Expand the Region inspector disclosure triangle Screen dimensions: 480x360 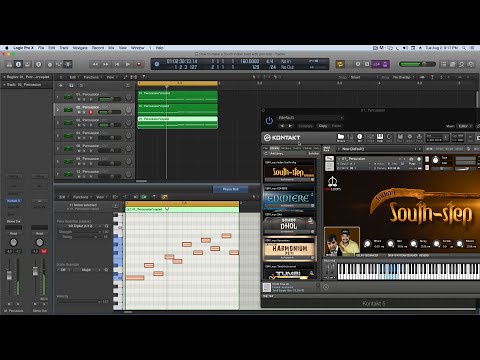click(4, 77)
